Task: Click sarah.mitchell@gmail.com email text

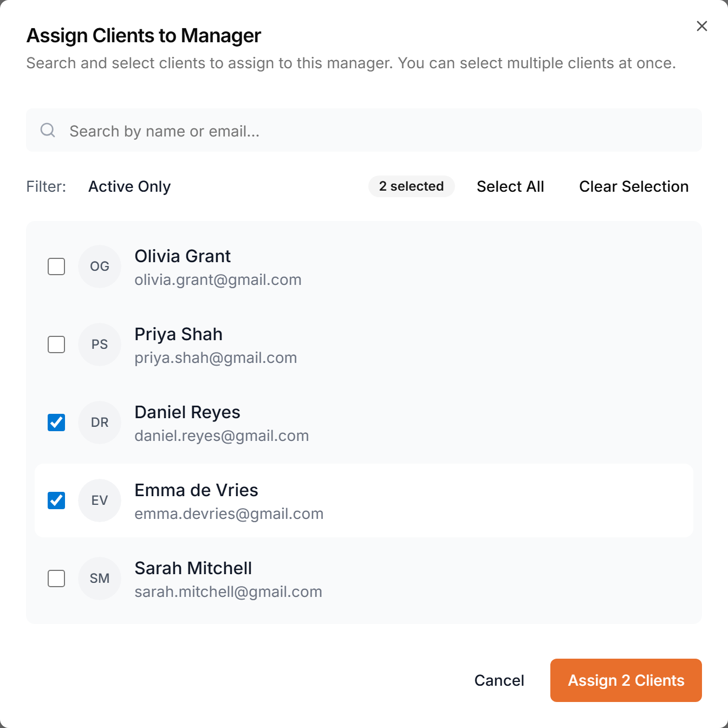Action: (x=228, y=591)
